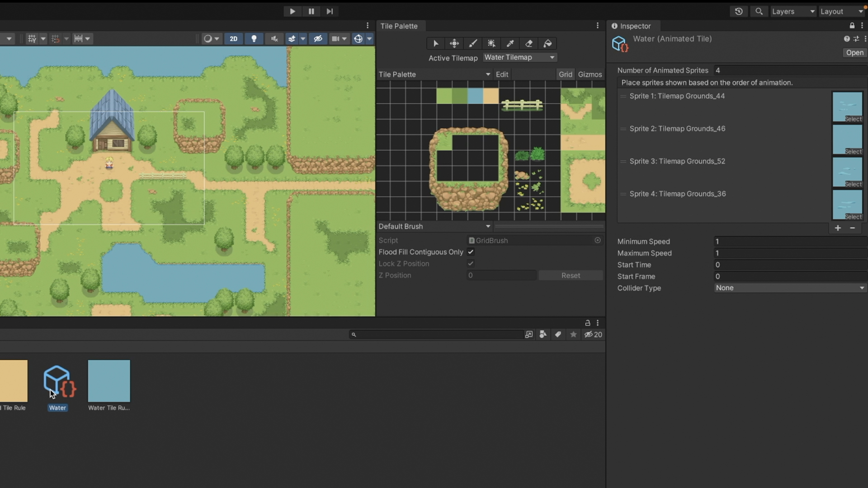Open the Default Brush dropdown

tap(434, 226)
